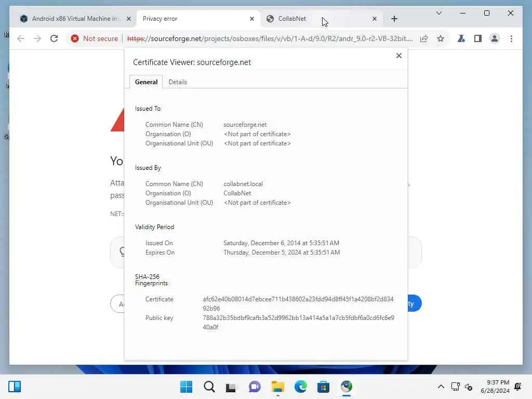532x399 pixels.
Task: Click the Issued By heading
Action: pos(148,168)
